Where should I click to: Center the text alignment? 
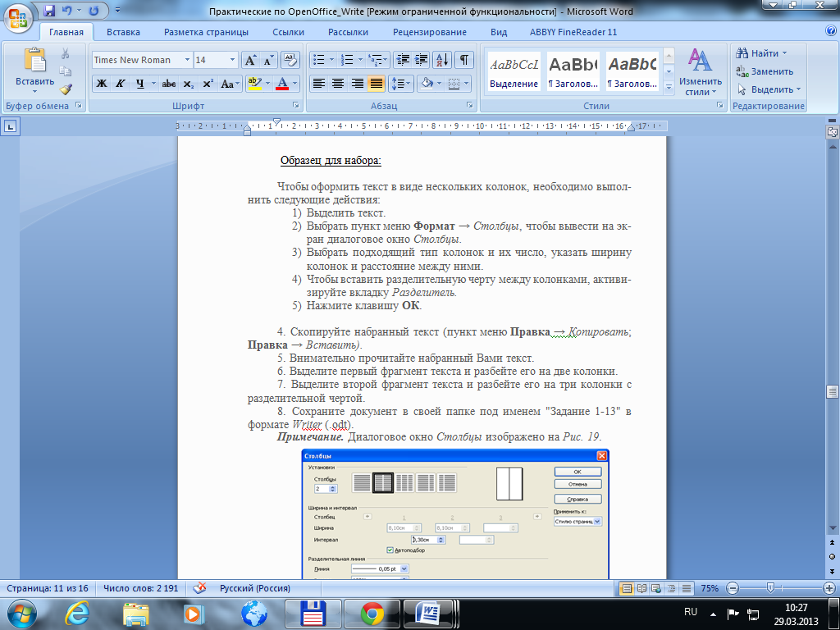coord(338,84)
